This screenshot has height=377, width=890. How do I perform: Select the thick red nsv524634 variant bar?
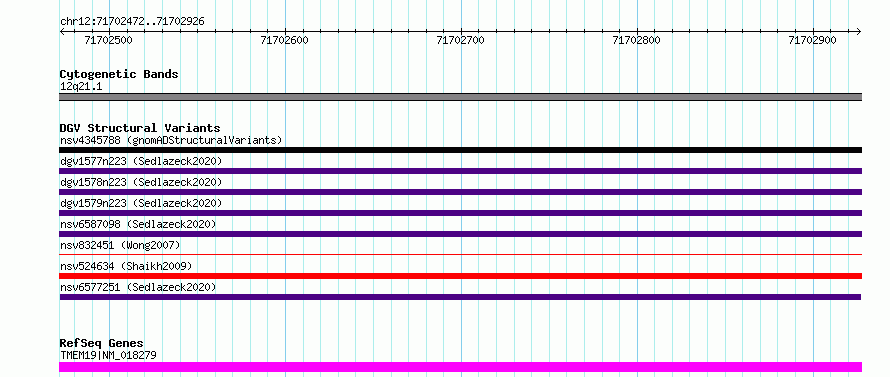click(x=460, y=276)
